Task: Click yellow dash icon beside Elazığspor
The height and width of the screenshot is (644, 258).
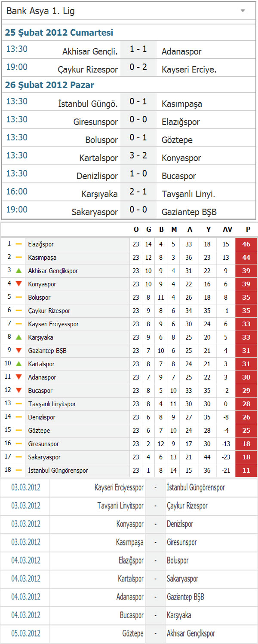Action: (18, 244)
